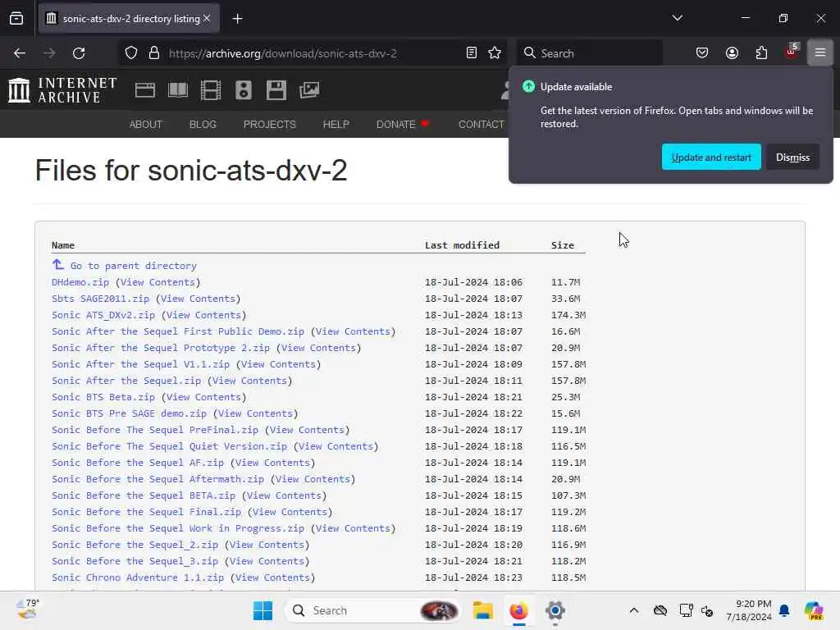This screenshot has width=840, height=630.
Task: Show hidden system tray icons
Action: coord(634,610)
